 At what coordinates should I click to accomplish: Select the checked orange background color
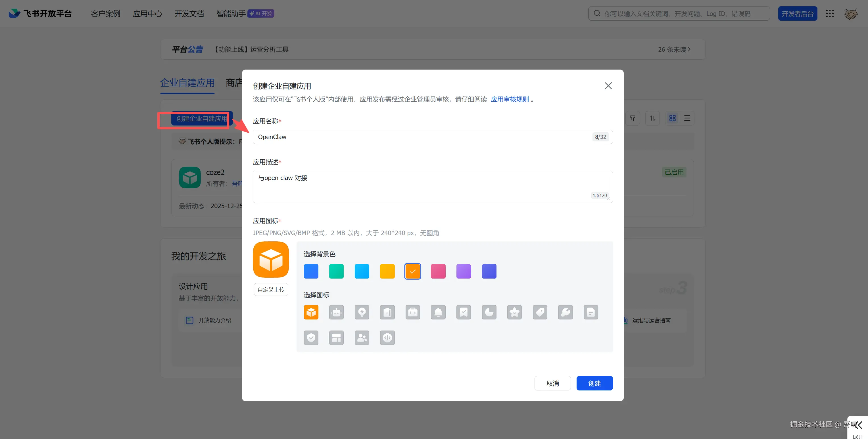[x=412, y=271]
